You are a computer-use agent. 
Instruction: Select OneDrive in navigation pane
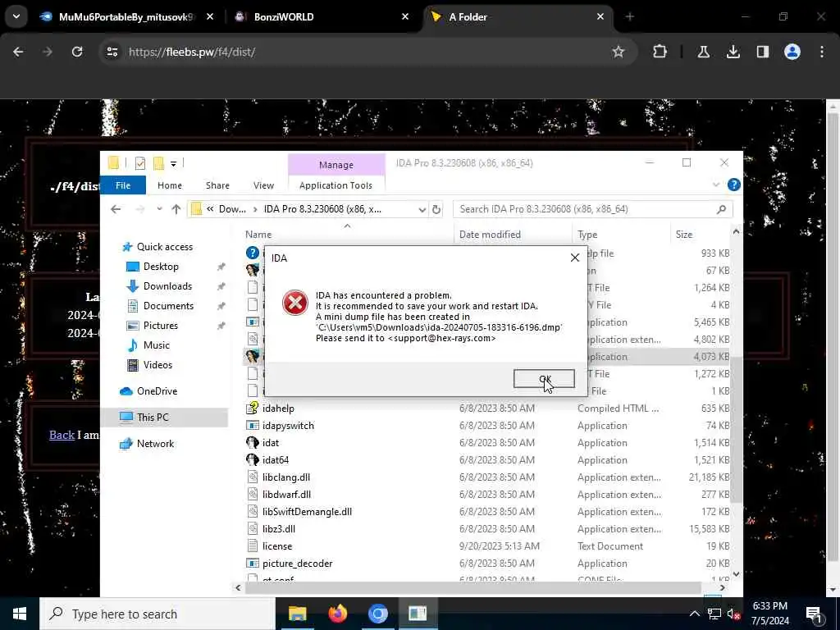pos(157,391)
